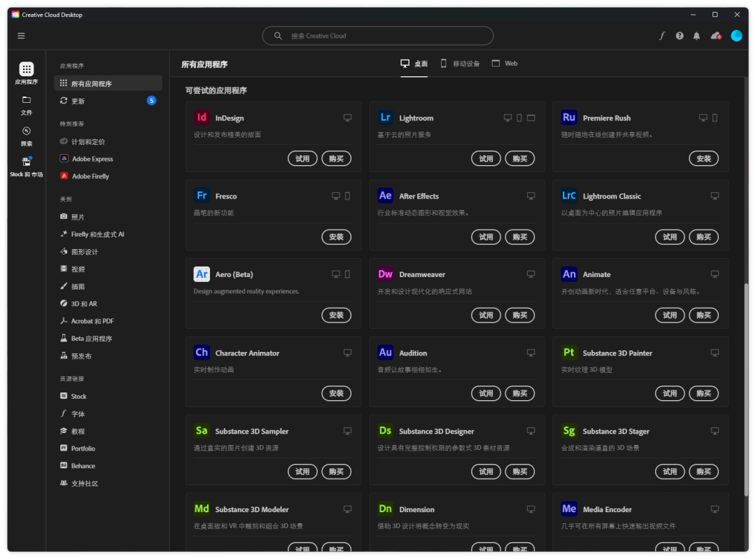Click the Substance 3D Painter Pt icon
Viewport: 756px width, 559px height.
(569, 353)
